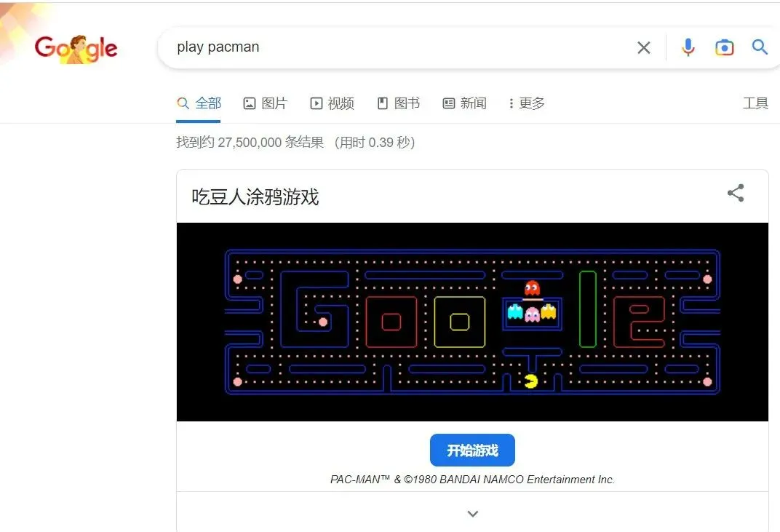Expand the card with the down chevron
Viewport: 780px width, 532px height.
(472, 514)
